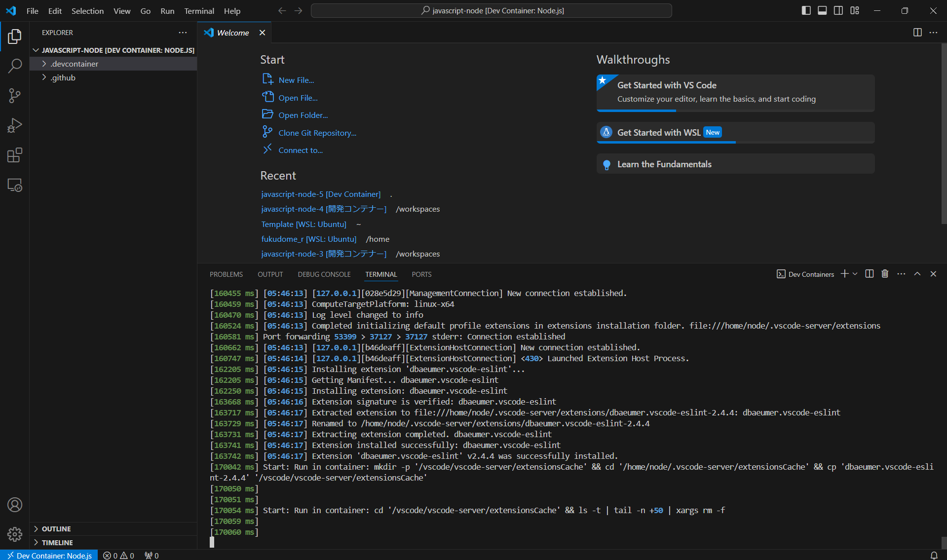Create a new terminal with the plus icon
This screenshot has width=947, height=560.
(845, 274)
